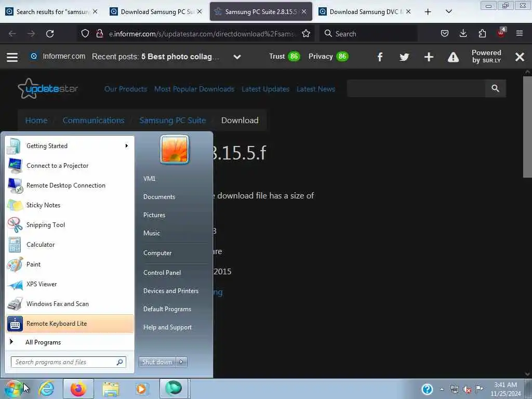
Task: Open Default Programs
Action: [167, 309]
